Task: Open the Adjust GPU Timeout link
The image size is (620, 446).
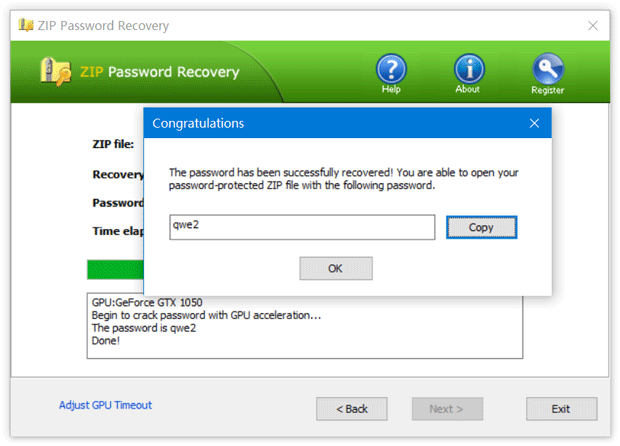Action: [x=105, y=405]
